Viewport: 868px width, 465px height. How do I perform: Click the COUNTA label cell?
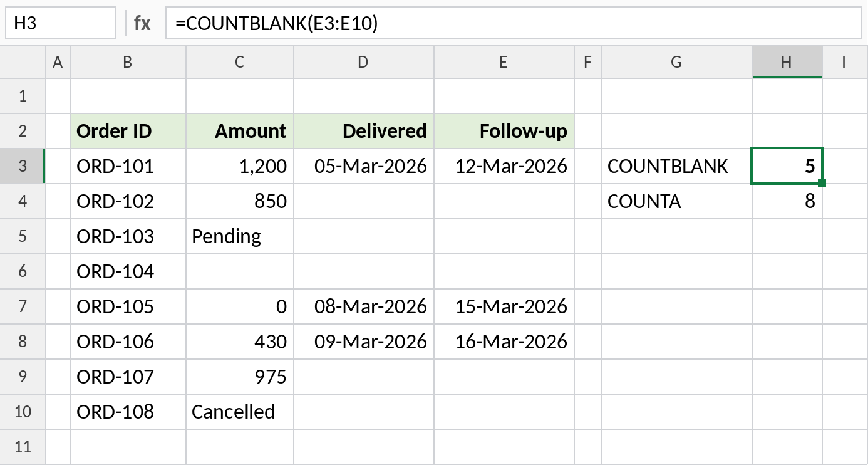tap(677, 201)
